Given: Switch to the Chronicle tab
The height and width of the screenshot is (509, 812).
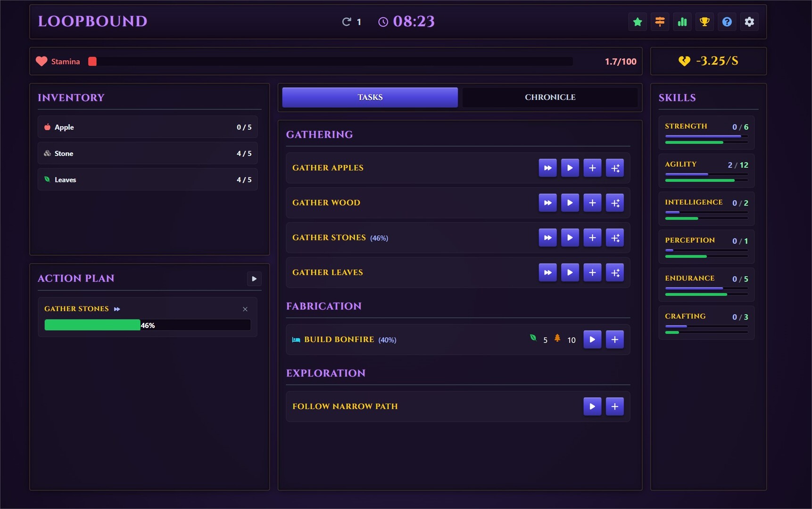Looking at the screenshot, I should pos(550,97).
